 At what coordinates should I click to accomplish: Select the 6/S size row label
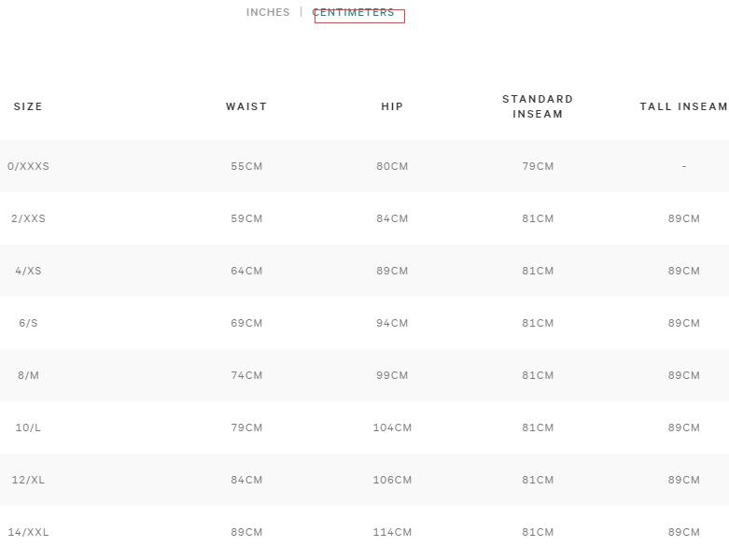pyautogui.click(x=28, y=323)
